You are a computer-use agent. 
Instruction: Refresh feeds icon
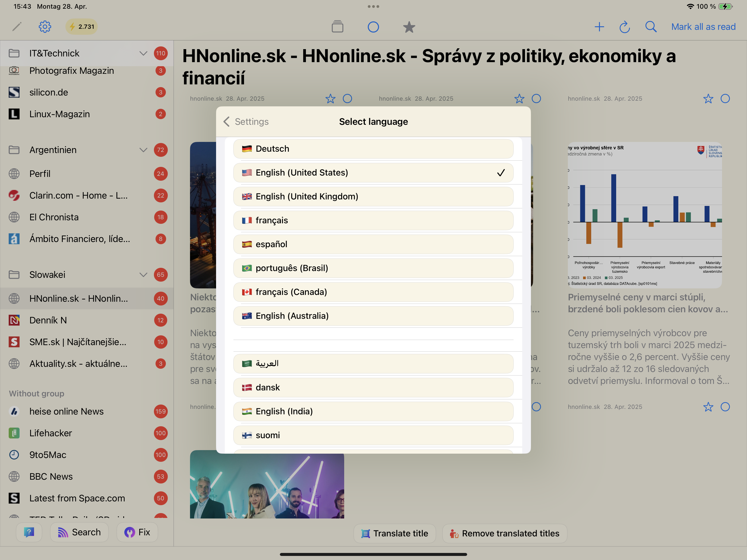[x=625, y=27]
